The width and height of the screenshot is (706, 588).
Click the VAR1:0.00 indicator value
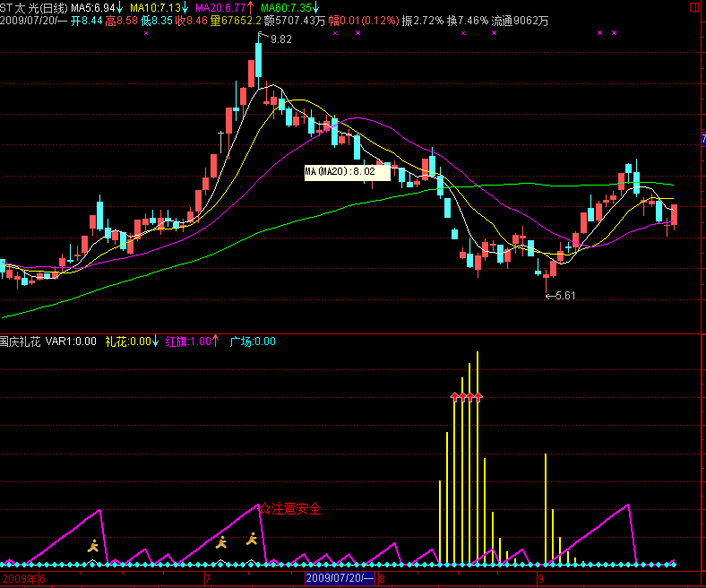[x=71, y=342]
